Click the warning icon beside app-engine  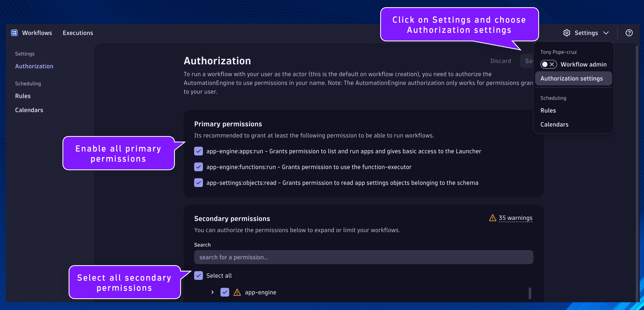(x=237, y=292)
